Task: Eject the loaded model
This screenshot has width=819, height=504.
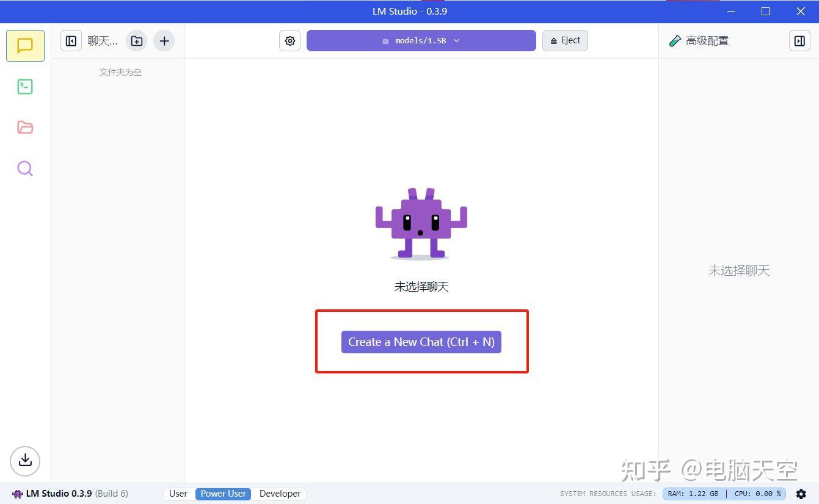Action: coord(565,41)
